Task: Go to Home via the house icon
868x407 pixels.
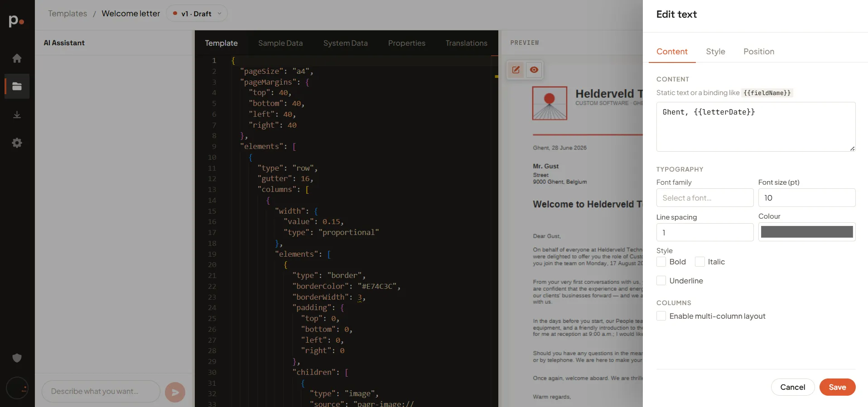Action: [x=17, y=58]
